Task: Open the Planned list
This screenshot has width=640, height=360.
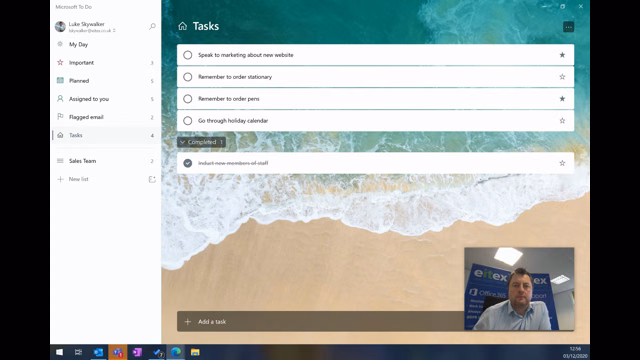Action: coord(106,80)
